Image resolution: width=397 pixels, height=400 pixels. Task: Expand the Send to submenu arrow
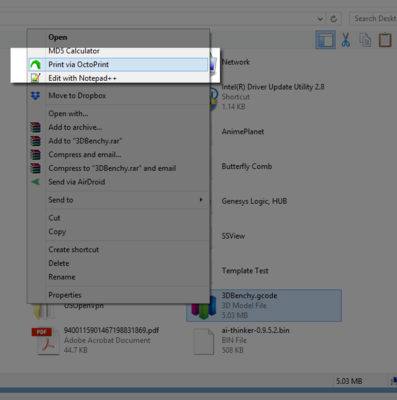pos(201,200)
